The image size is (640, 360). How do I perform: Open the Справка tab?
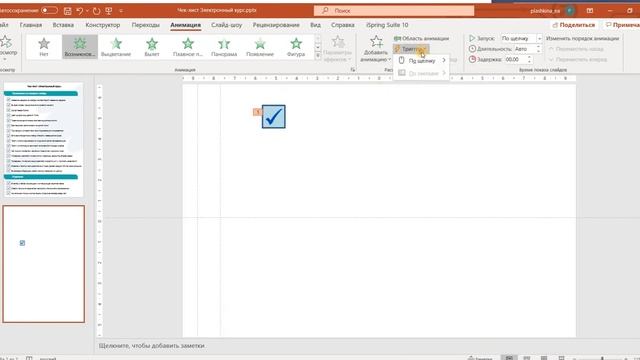point(342,25)
